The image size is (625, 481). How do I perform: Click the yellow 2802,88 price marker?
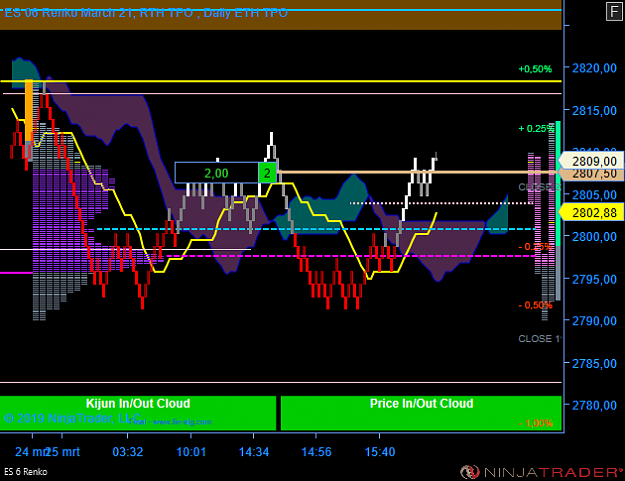tap(591, 212)
